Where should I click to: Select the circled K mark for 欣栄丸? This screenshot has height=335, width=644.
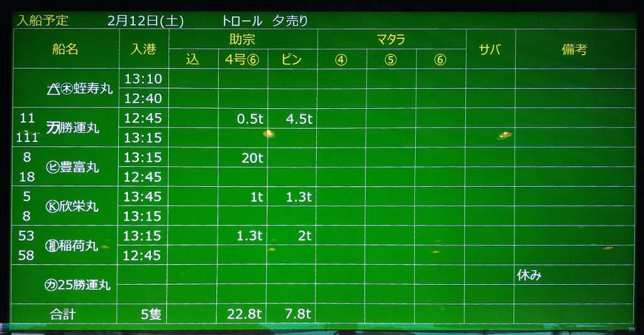click(53, 206)
